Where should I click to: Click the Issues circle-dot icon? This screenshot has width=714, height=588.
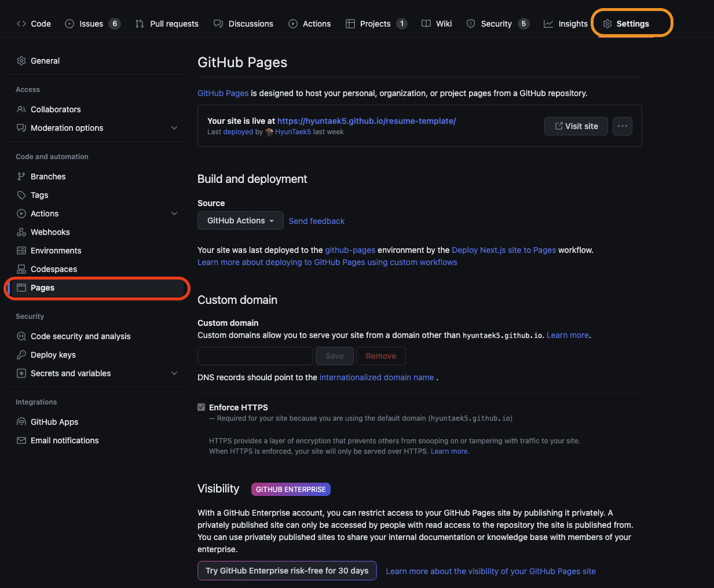[x=69, y=24]
